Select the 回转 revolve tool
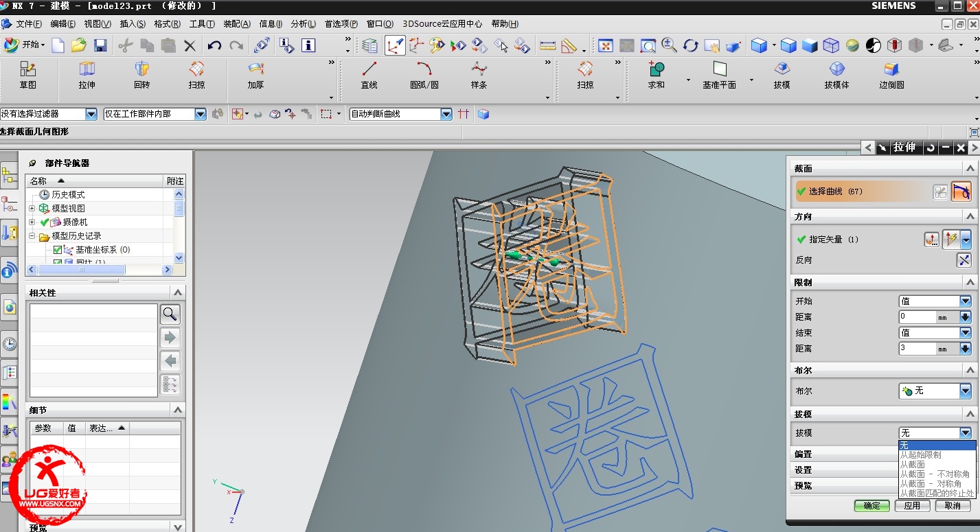Screen dimensions: 980x532 point(141,76)
